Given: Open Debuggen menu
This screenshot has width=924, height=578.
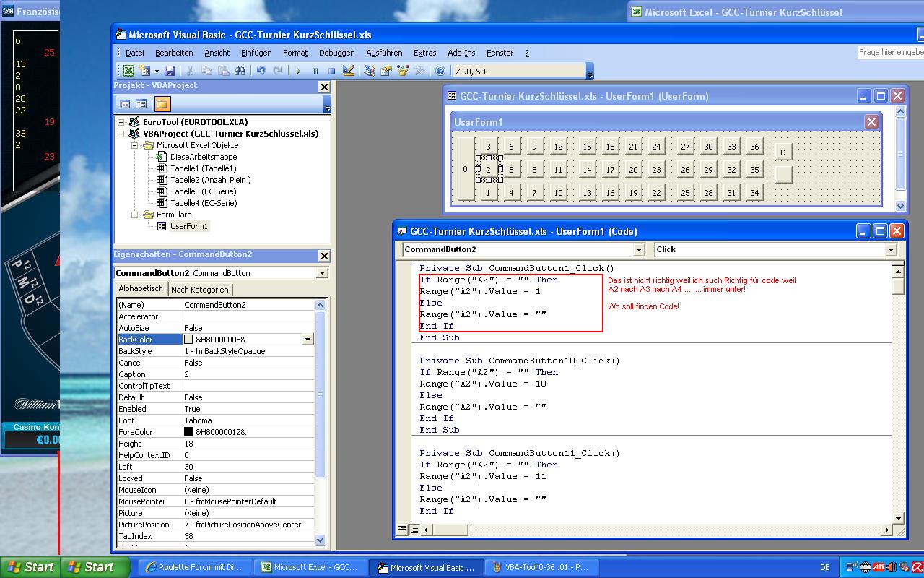Looking at the screenshot, I should [x=336, y=53].
